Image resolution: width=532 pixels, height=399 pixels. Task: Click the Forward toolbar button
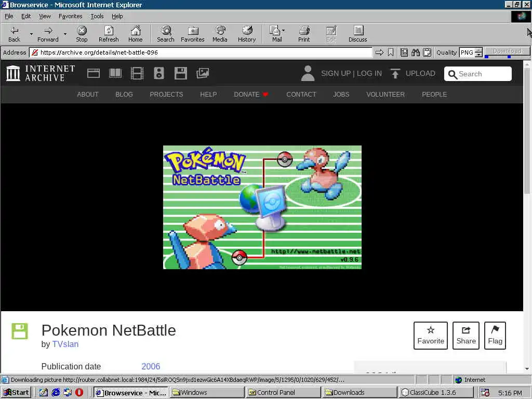click(48, 34)
